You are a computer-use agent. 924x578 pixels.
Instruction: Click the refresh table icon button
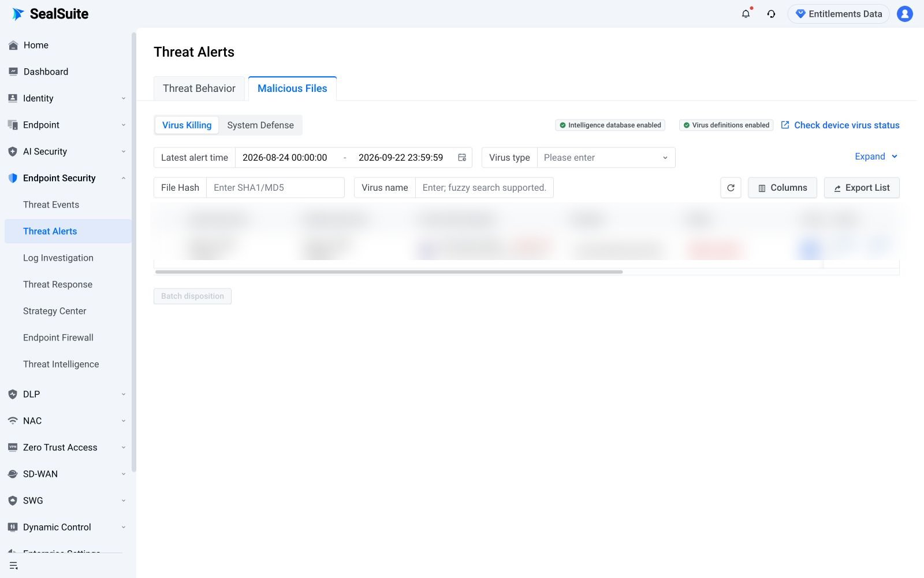[x=731, y=188]
